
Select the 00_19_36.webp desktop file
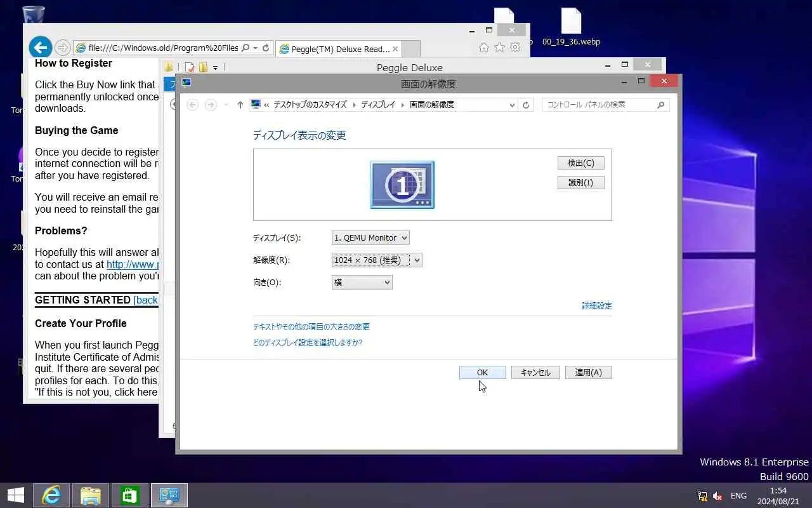571,27
